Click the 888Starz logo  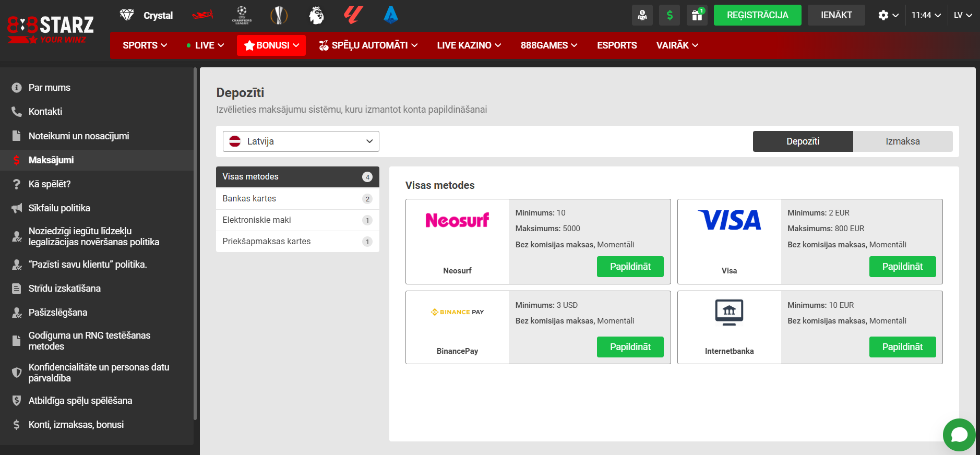click(x=51, y=29)
